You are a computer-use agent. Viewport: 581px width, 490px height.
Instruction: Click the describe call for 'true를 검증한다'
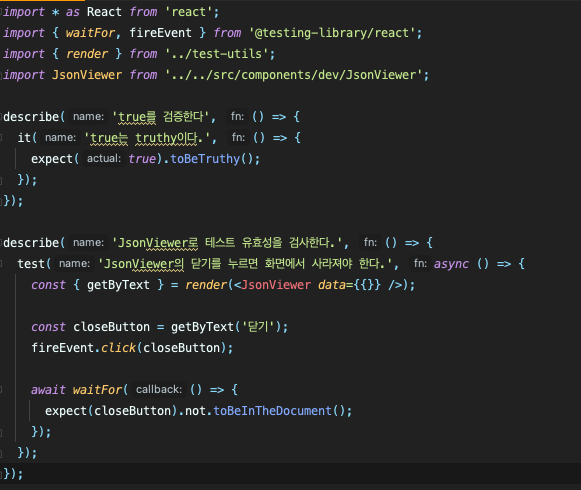point(31,117)
